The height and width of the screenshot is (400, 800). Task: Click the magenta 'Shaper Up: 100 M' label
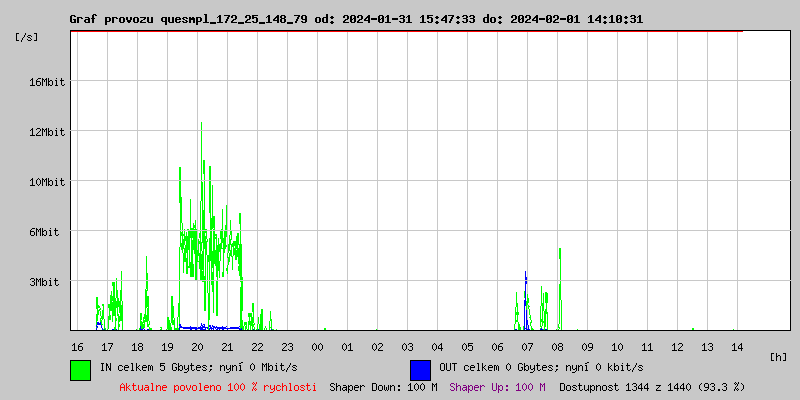pos(497,386)
